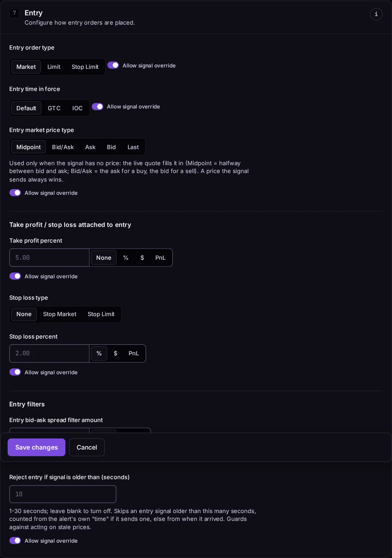
Task: Select Limit entry order type
Action: (x=54, y=67)
